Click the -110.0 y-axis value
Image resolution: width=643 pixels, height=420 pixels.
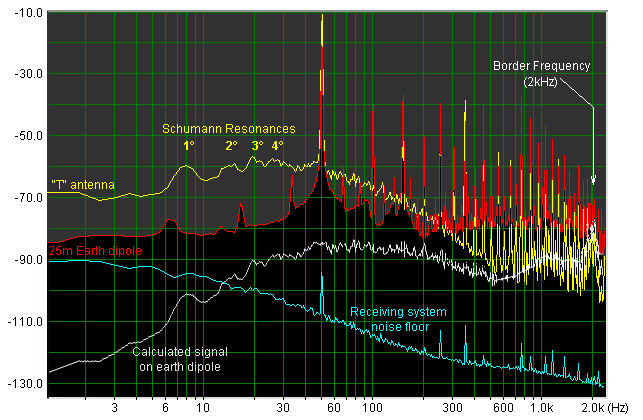pos(25,322)
